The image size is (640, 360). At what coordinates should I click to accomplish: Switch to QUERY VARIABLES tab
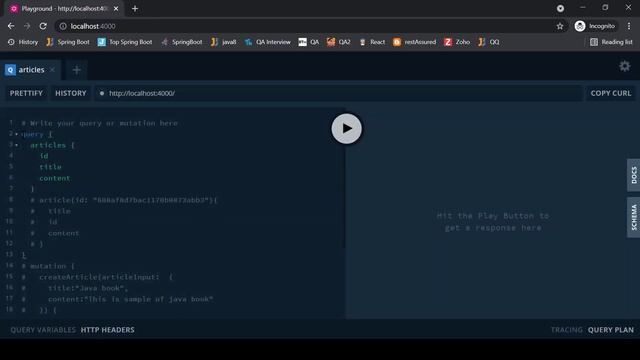tap(43, 330)
